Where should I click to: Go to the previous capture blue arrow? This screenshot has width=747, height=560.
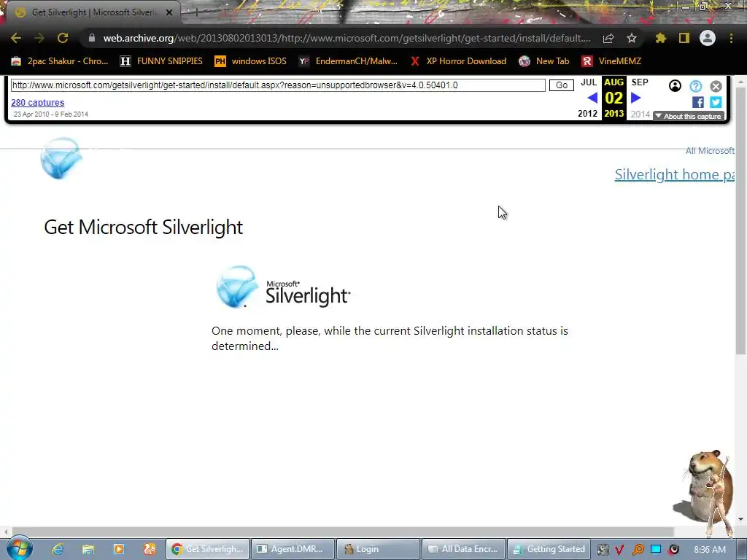click(x=592, y=98)
